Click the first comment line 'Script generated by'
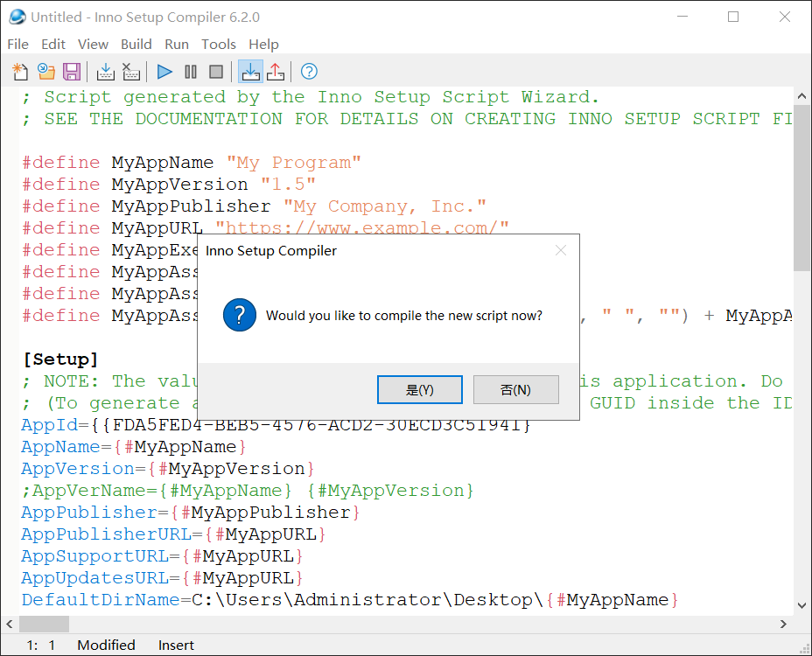This screenshot has width=812, height=656. (311, 97)
